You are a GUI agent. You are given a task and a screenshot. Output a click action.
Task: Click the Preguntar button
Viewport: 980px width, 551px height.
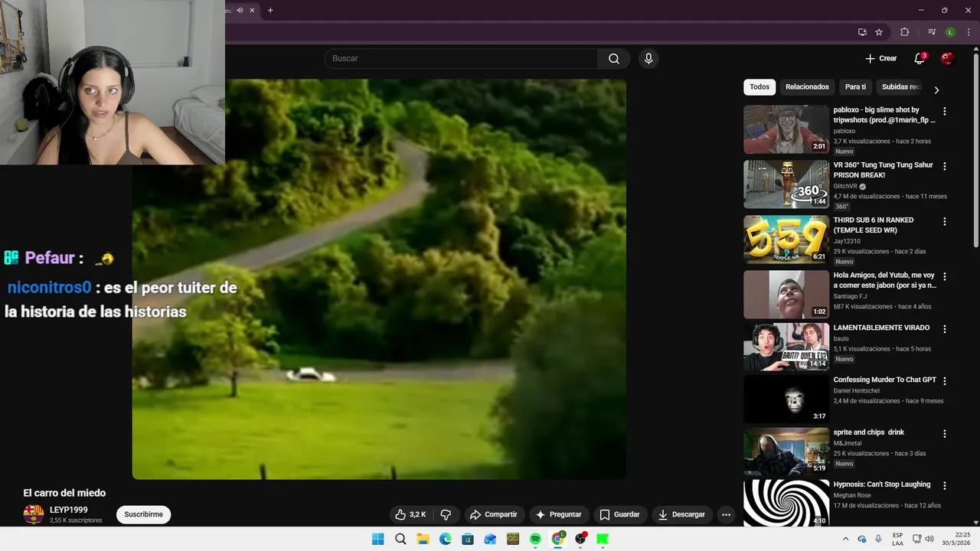point(559,514)
